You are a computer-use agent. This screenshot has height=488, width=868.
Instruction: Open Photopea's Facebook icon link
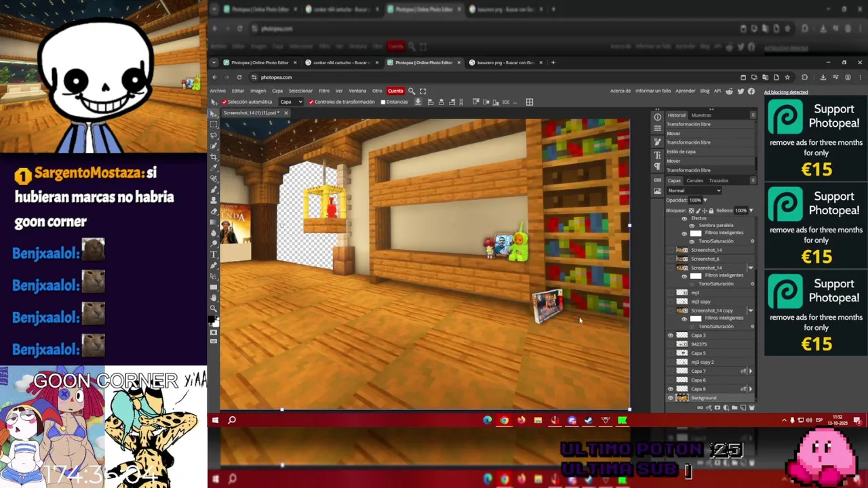coord(751,91)
